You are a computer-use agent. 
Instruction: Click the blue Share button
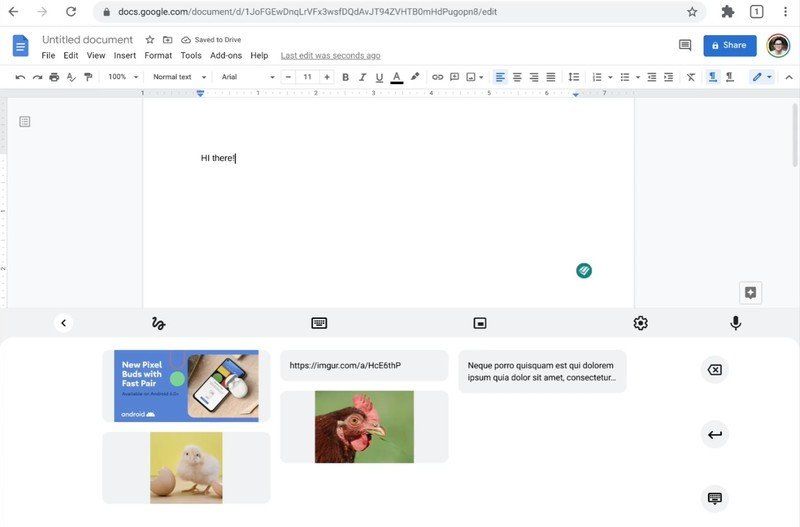pos(730,45)
